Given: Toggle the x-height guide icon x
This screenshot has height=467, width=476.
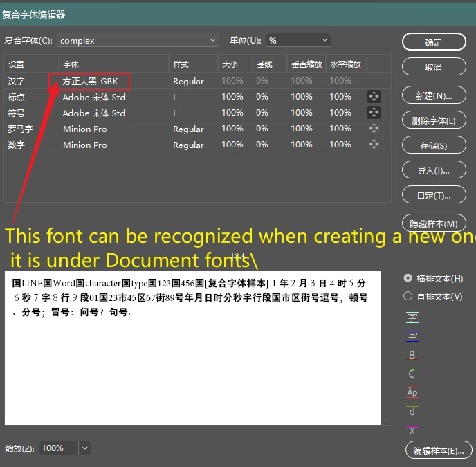Looking at the screenshot, I should click(x=412, y=430).
